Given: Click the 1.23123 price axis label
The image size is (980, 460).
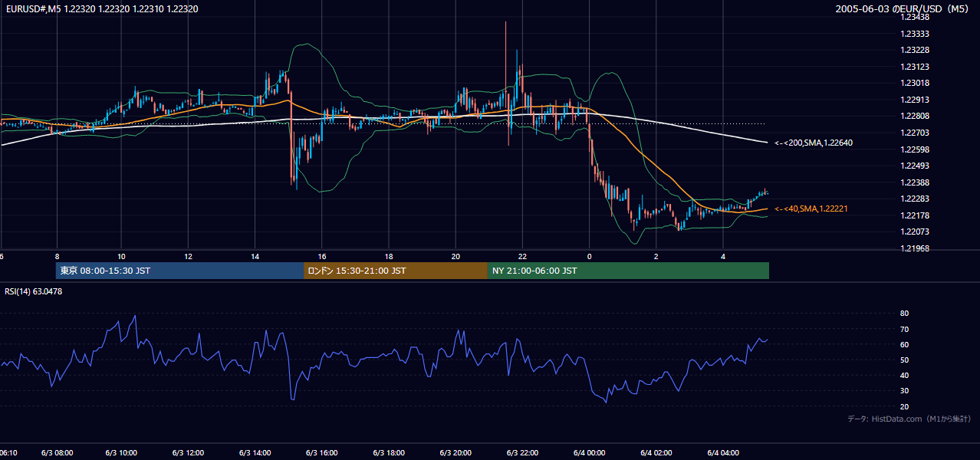Looking at the screenshot, I should pyautogui.click(x=916, y=67).
